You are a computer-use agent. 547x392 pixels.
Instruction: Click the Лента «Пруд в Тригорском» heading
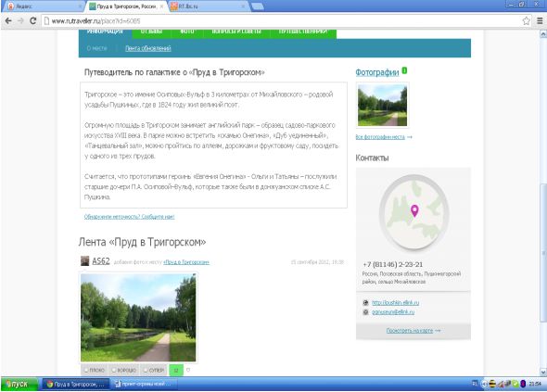(x=143, y=242)
